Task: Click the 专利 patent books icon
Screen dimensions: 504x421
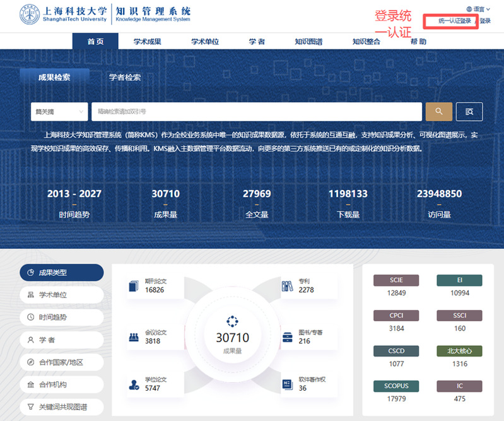Action: (288, 286)
